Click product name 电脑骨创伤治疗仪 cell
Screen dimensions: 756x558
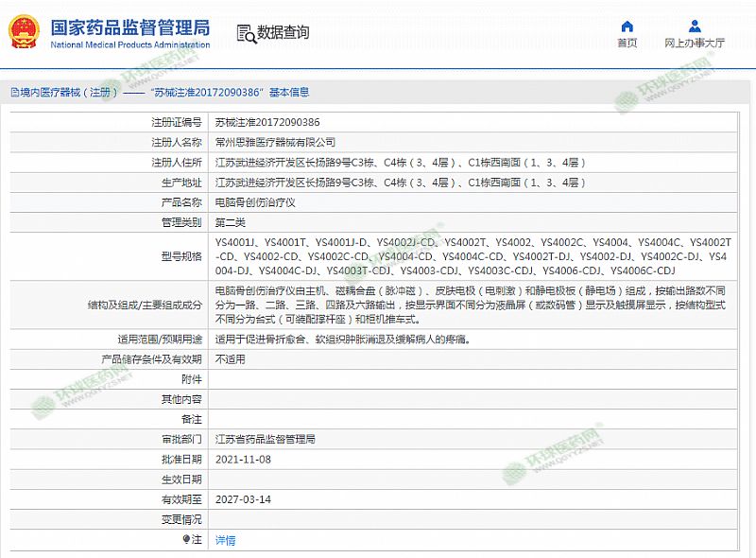(x=255, y=202)
